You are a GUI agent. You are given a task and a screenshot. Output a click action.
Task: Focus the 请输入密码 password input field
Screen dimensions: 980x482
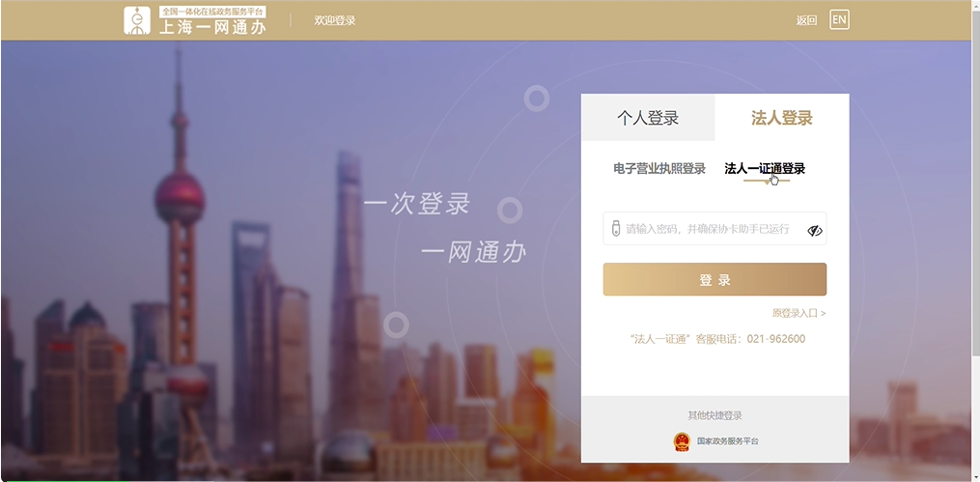tap(714, 229)
